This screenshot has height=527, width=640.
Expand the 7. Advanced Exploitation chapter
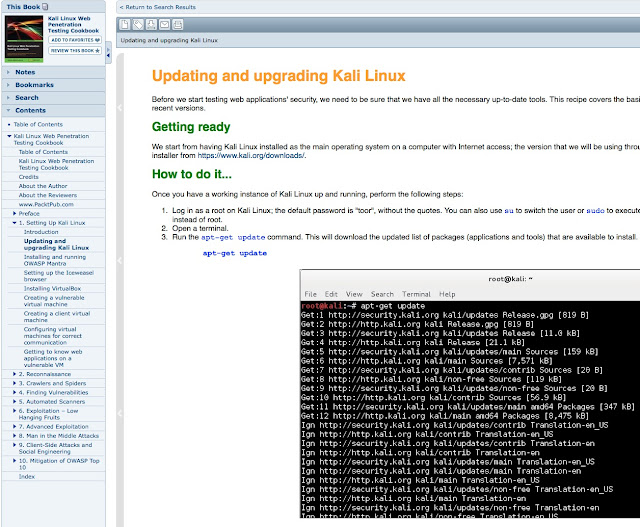pyautogui.click(x=14, y=427)
